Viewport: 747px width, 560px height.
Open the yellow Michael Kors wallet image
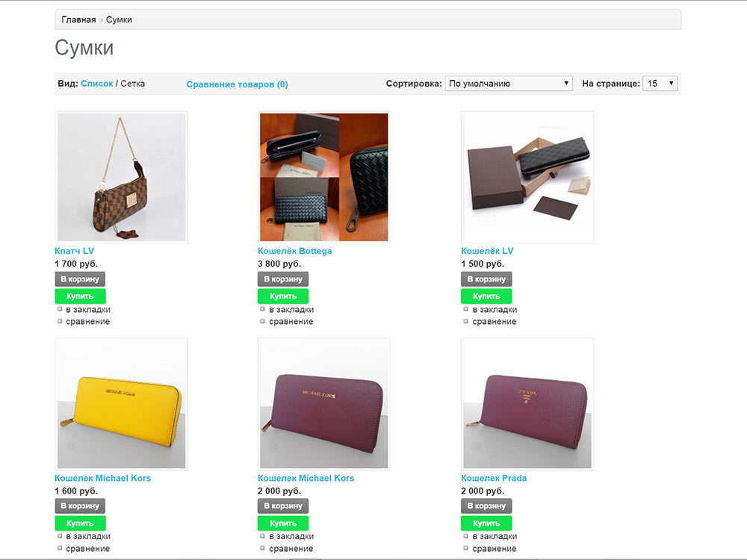coord(122,404)
